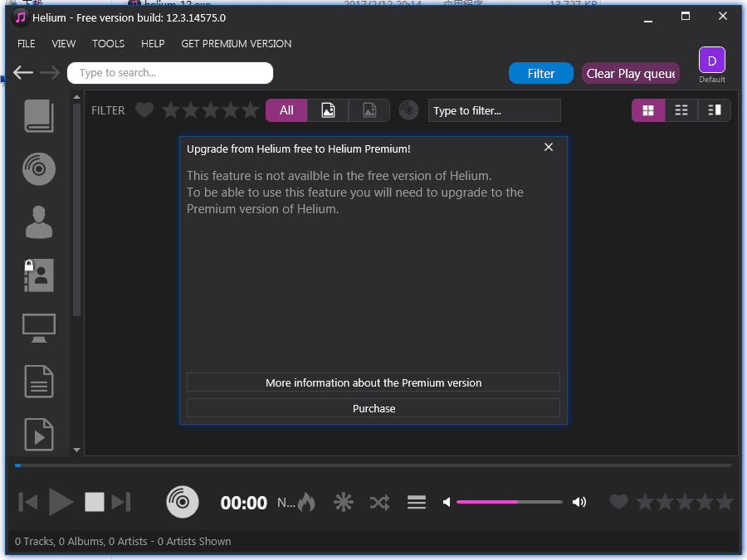Focus the Type to filter field
This screenshot has height=560, width=747.
point(494,110)
